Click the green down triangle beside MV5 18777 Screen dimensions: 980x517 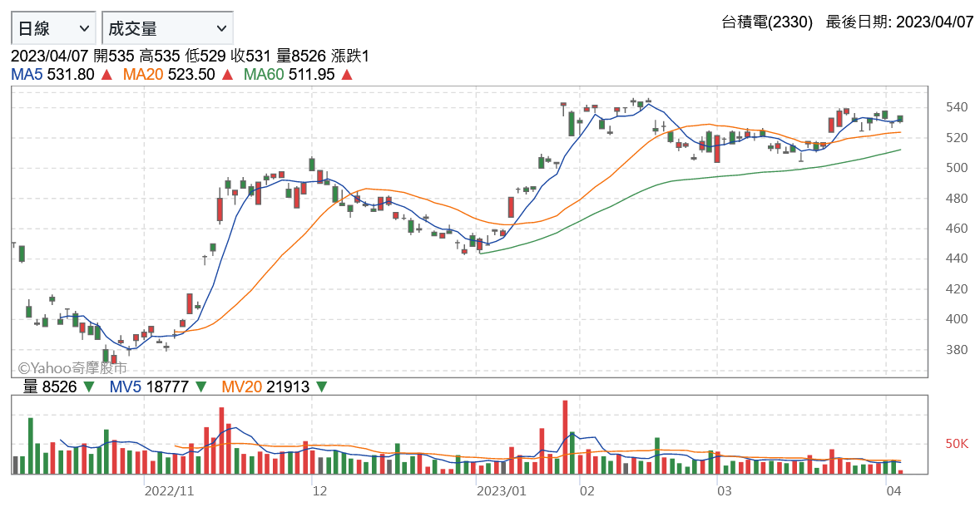(200, 387)
